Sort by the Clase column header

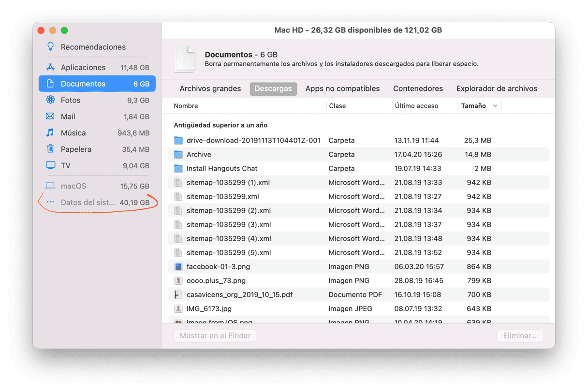tap(338, 106)
